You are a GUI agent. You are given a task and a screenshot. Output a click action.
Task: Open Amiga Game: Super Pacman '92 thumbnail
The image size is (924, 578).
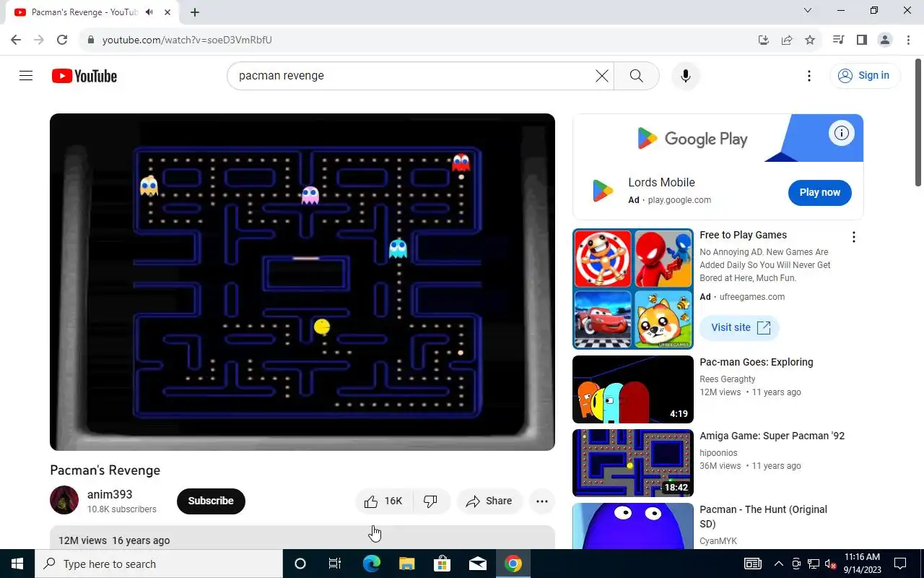coord(633,463)
